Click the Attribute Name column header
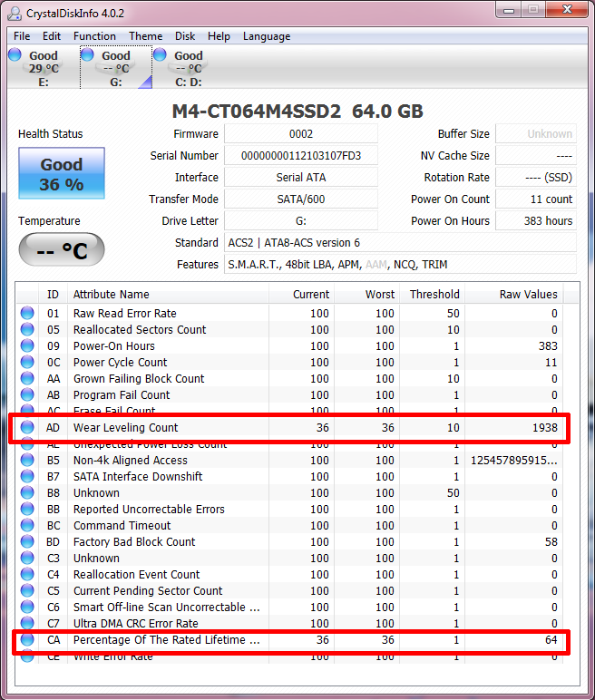 (x=168, y=294)
